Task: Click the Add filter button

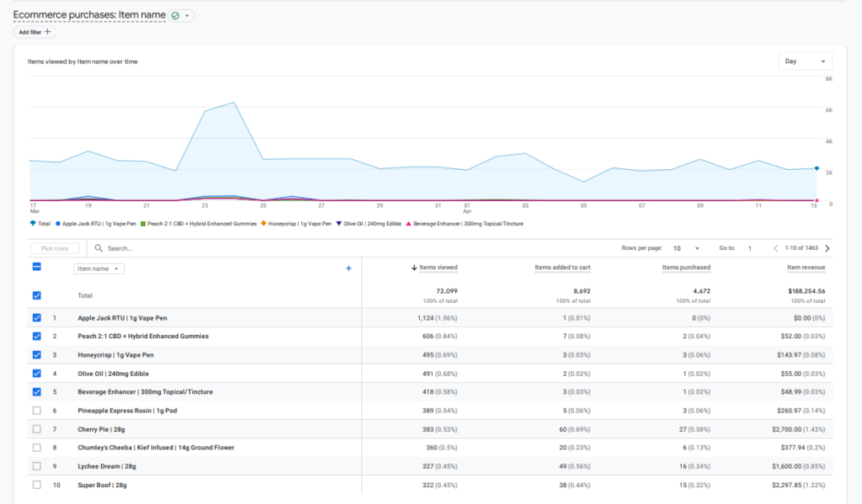Action: (34, 32)
